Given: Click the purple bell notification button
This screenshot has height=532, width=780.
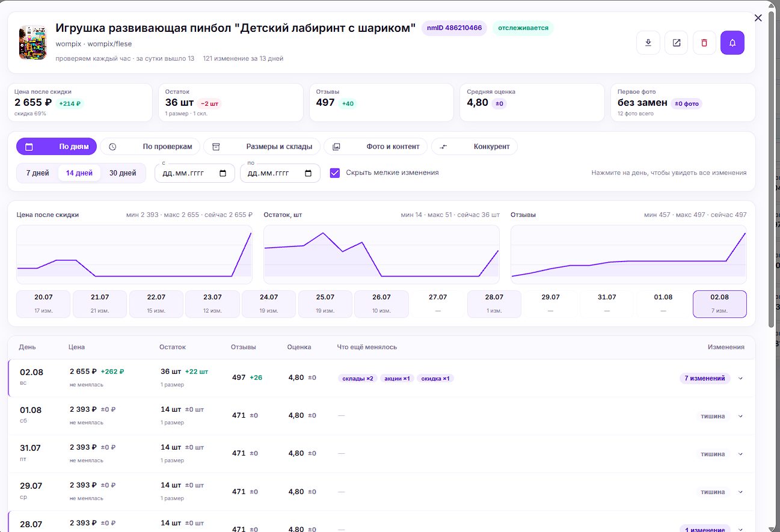Looking at the screenshot, I should tap(732, 43).
